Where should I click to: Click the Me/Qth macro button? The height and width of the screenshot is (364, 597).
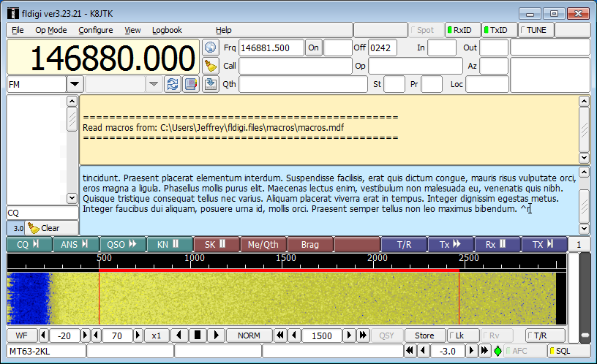click(264, 245)
